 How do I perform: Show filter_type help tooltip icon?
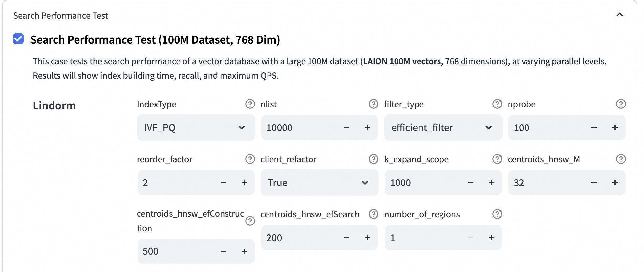click(x=497, y=104)
